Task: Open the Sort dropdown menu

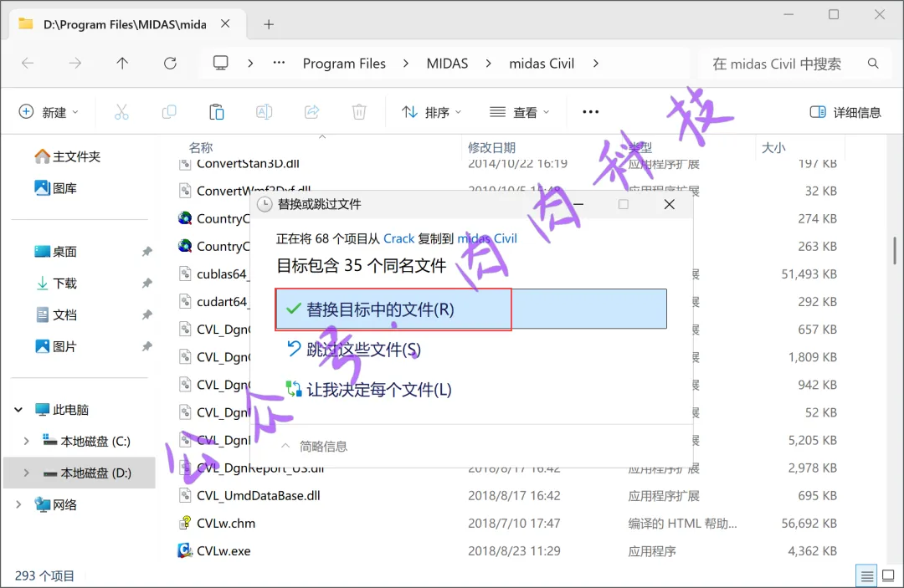Action: [x=431, y=112]
